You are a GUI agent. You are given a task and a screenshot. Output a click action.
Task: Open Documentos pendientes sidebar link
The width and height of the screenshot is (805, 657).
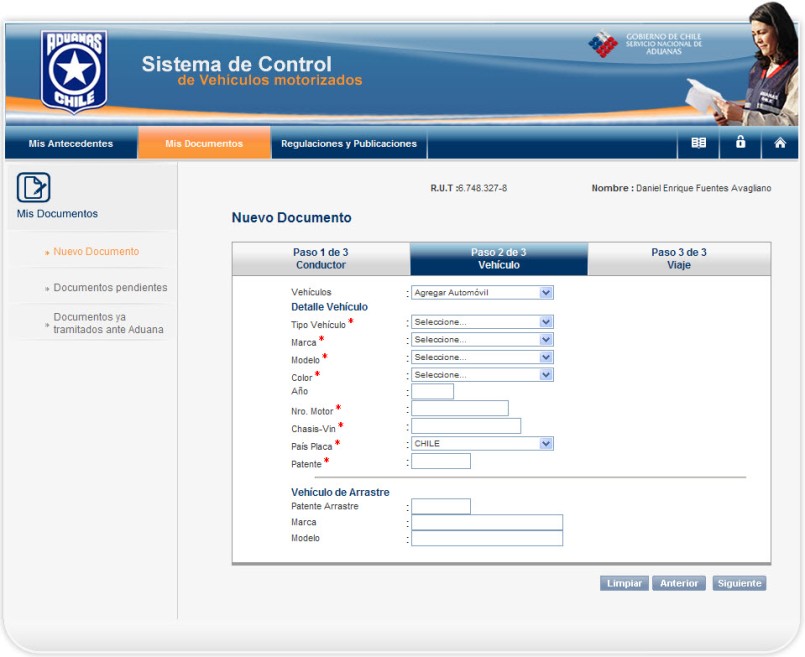pyautogui.click(x=110, y=287)
